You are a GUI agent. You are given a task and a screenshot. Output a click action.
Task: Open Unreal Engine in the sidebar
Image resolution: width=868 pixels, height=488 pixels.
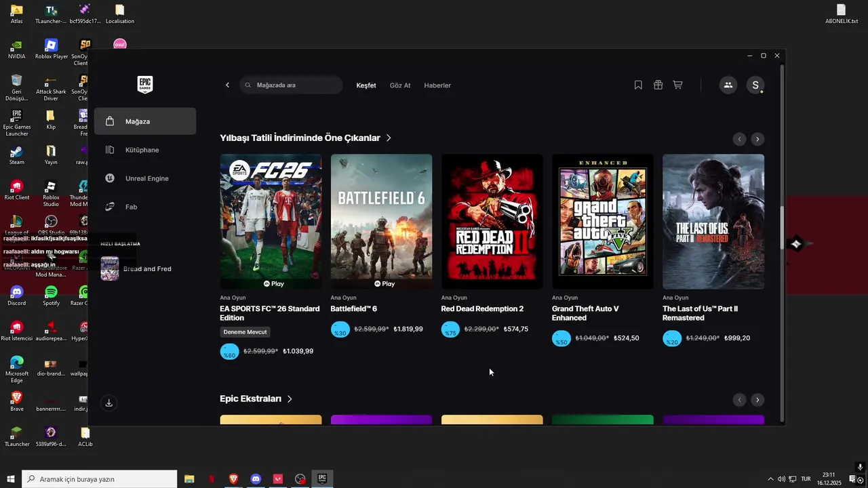145,178
